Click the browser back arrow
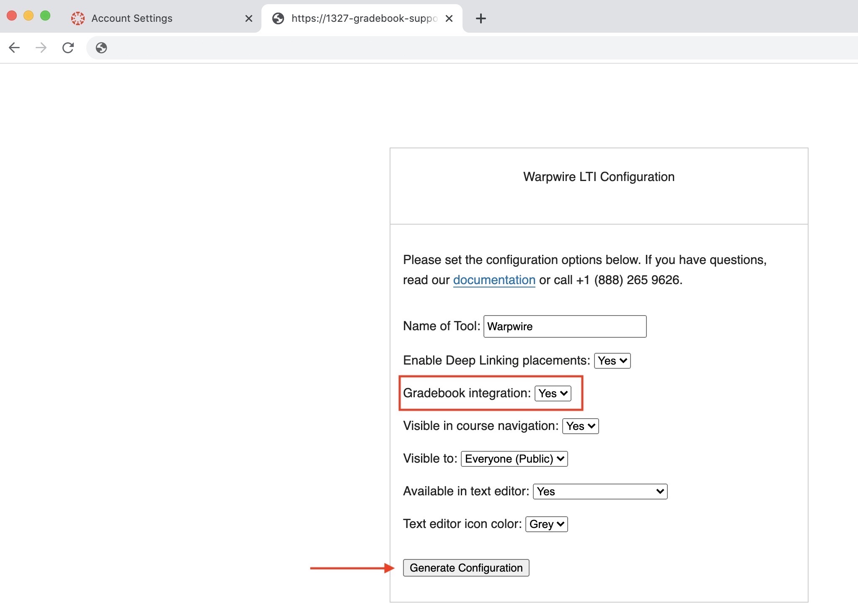 (14, 48)
